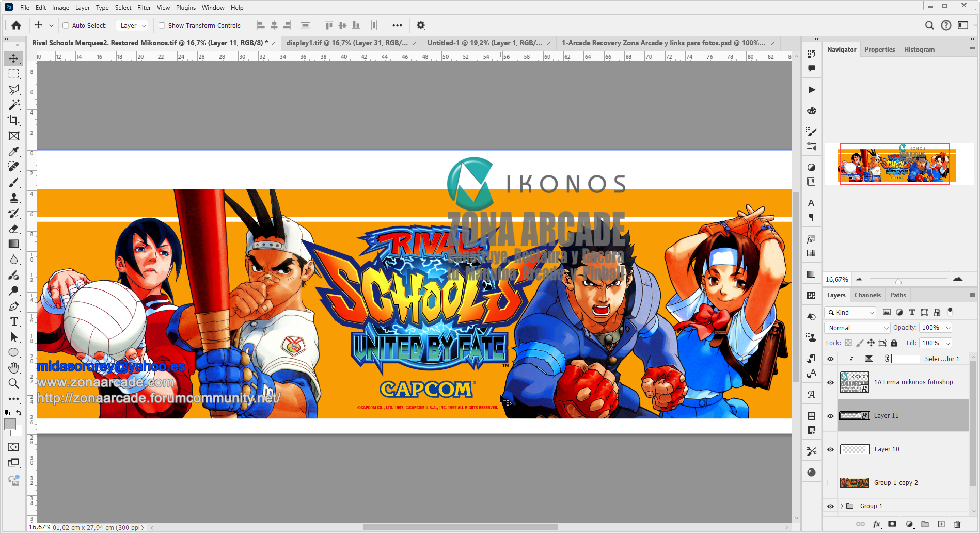Select the Spot Healing Brush tool
Viewport: 980px width, 534px height.
pos(14,167)
